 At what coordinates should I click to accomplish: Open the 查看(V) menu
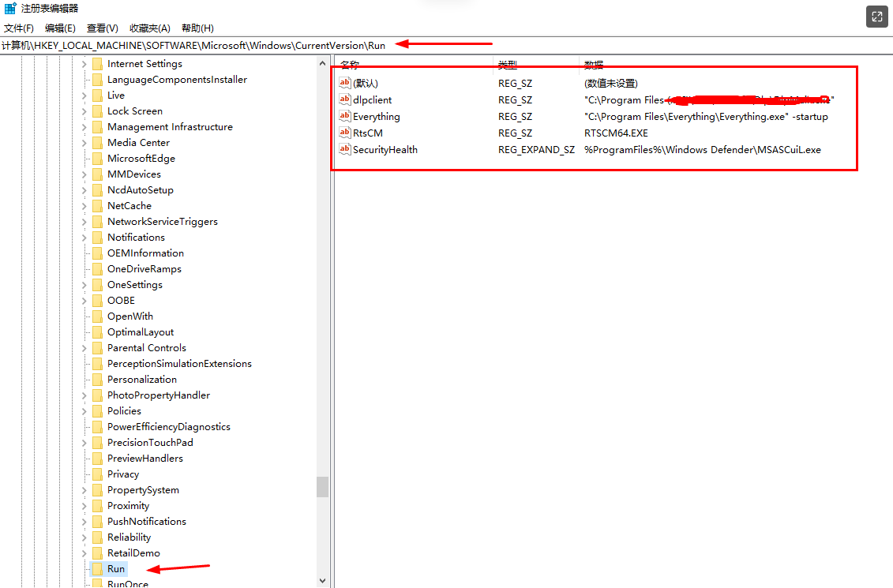click(x=102, y=28)
